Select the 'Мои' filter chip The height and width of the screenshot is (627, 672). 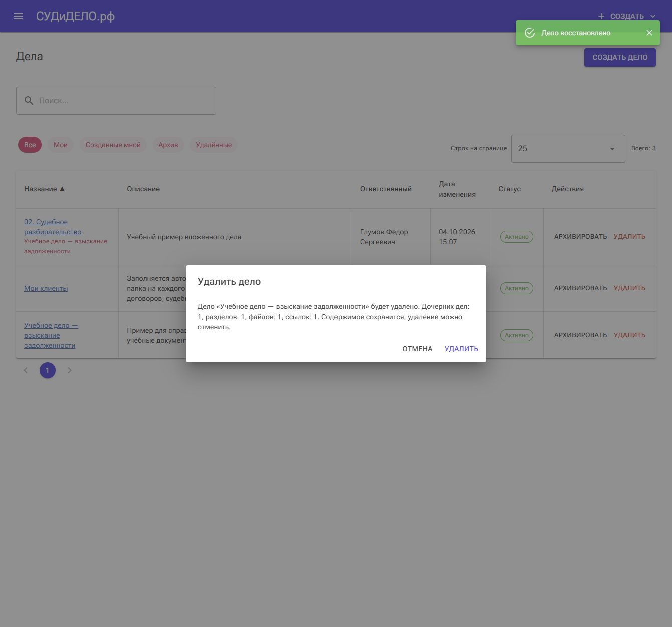click(61, 145)
